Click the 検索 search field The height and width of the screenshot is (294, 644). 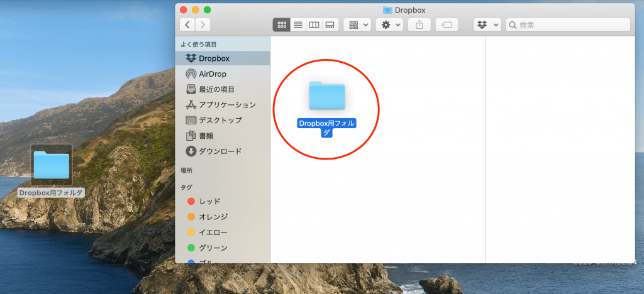(x=568, y=25)
